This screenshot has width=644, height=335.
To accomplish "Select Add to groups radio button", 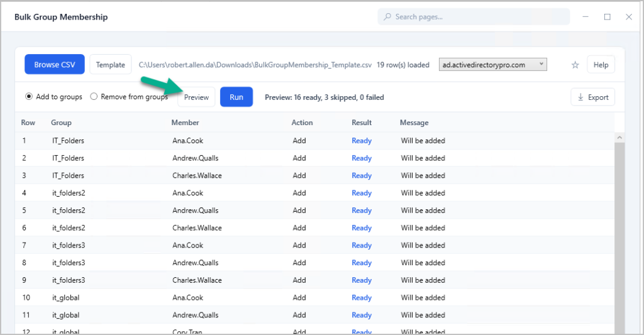I will pos(29,96).
